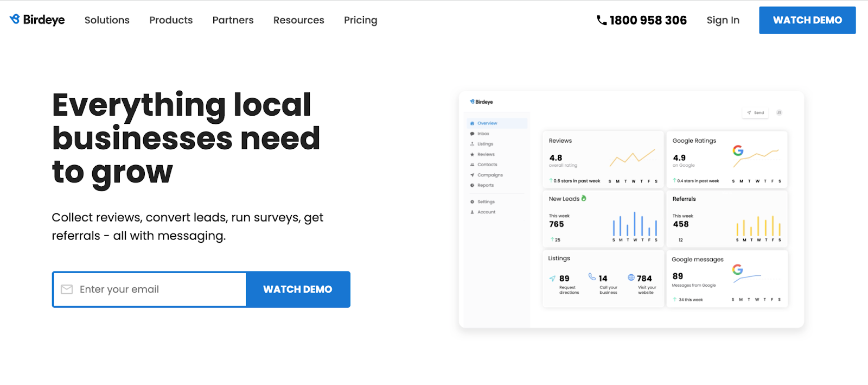Open the Solutions menu
The height and width of the screenshot is (385, 868).
pyautogui.click(x=107, y=20)
